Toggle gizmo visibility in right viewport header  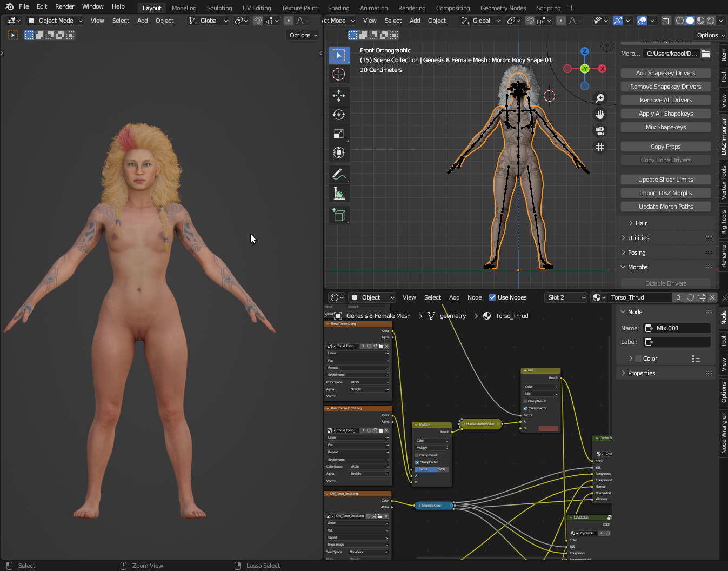617,21
